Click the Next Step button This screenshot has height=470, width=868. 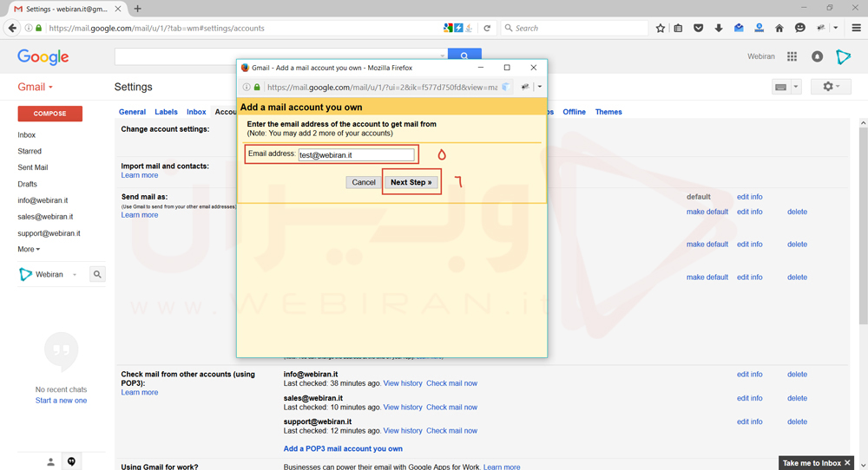coord(411,182)
